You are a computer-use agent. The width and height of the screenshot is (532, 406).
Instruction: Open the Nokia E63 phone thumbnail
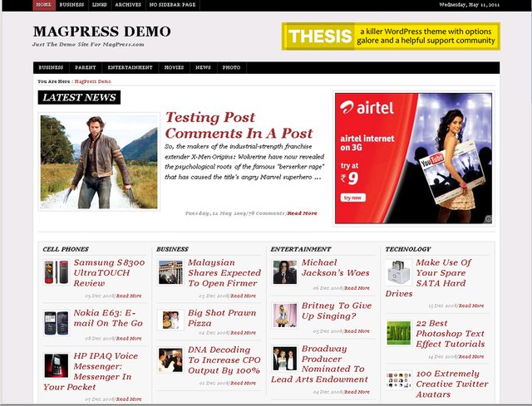[56, 323]
